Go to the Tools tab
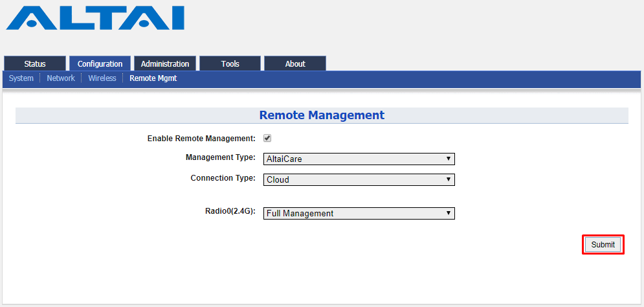 click(x=230, y=63)
